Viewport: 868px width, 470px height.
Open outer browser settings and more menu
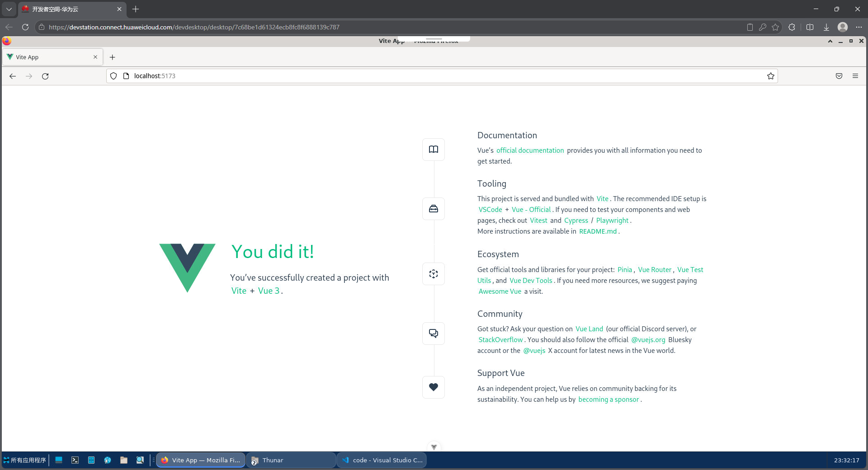coord(859,27)
